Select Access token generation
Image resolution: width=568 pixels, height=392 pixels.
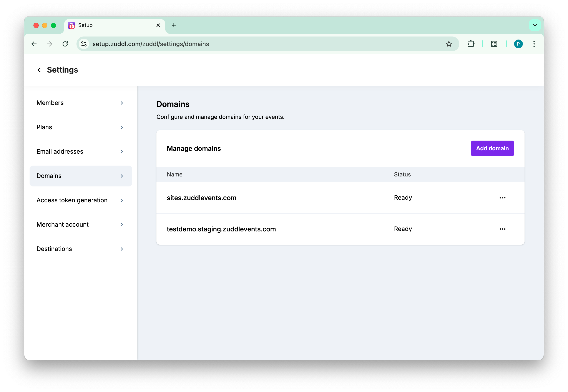[x=72, y=200]
